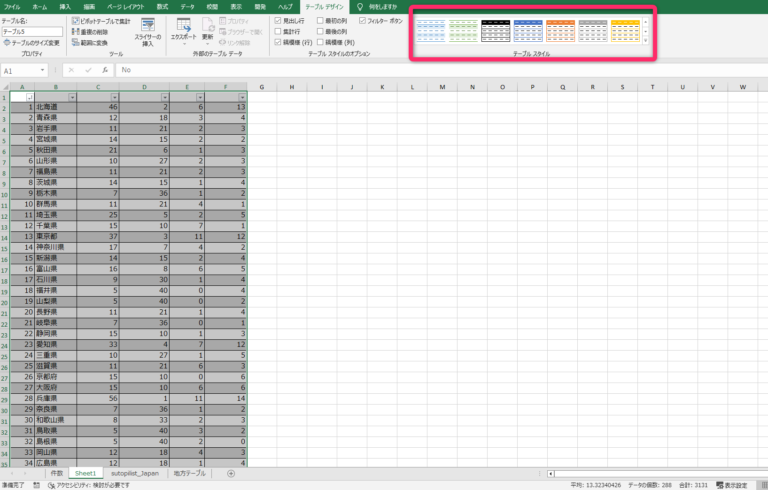Enable the total row (集計行) checkbox
The height and width of the screenshot is (490, 768).
tap(278, 32)
